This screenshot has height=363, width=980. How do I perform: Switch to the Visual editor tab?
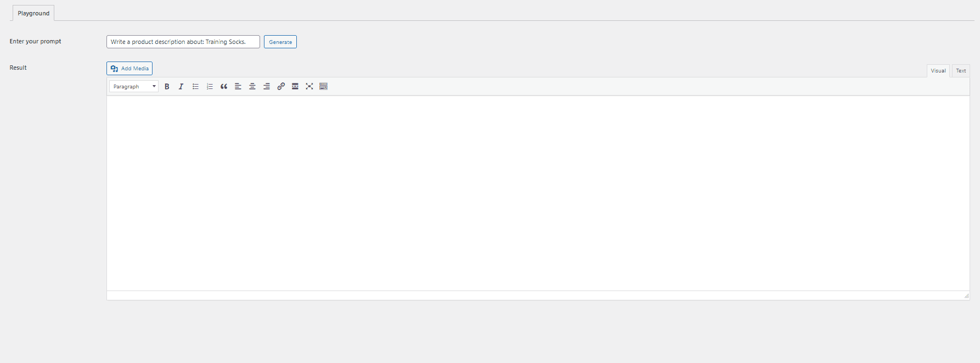[x=938, y=71]
